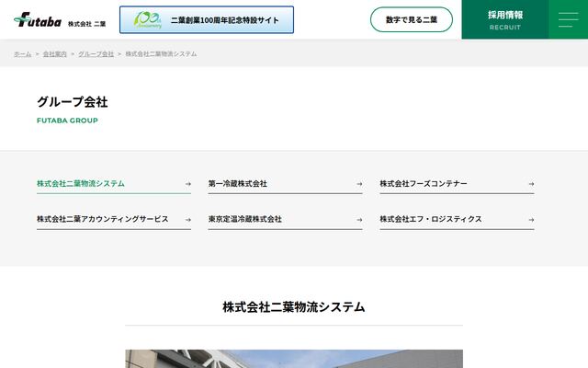Click the 株式会社二葉物流システム section heading
The image size is (588, 368).
(x=294, y=306)
